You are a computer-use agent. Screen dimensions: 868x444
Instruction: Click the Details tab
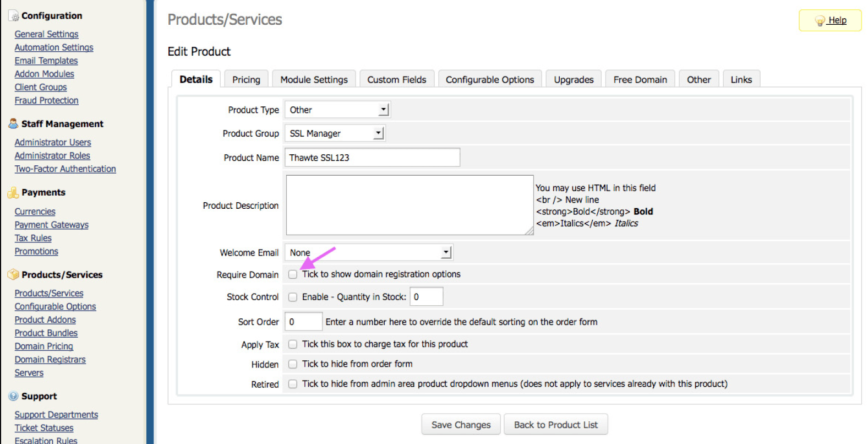(196, 79)
